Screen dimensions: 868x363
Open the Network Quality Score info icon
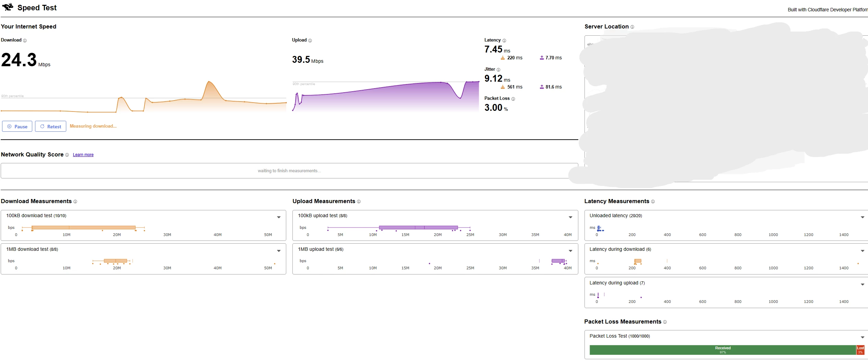(67, 155)
